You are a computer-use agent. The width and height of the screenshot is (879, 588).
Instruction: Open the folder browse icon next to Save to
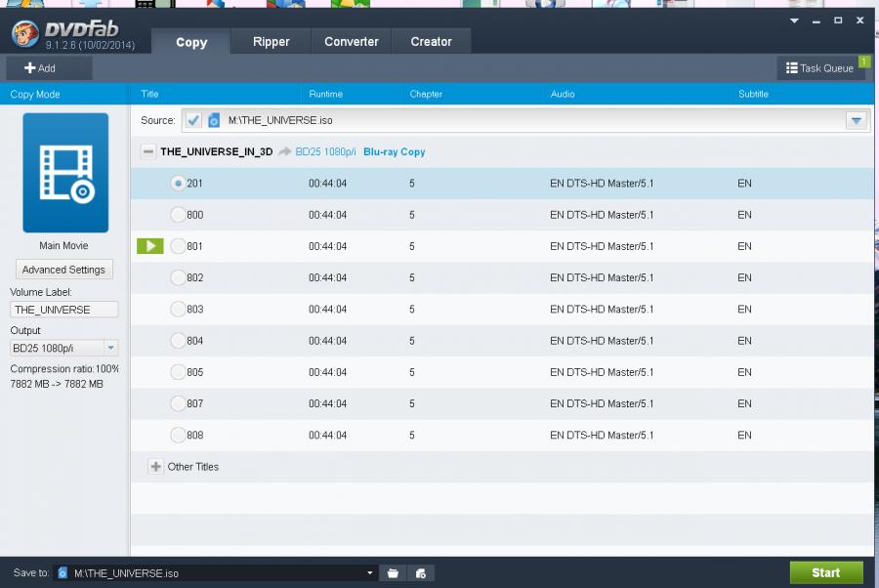(393, 573)
